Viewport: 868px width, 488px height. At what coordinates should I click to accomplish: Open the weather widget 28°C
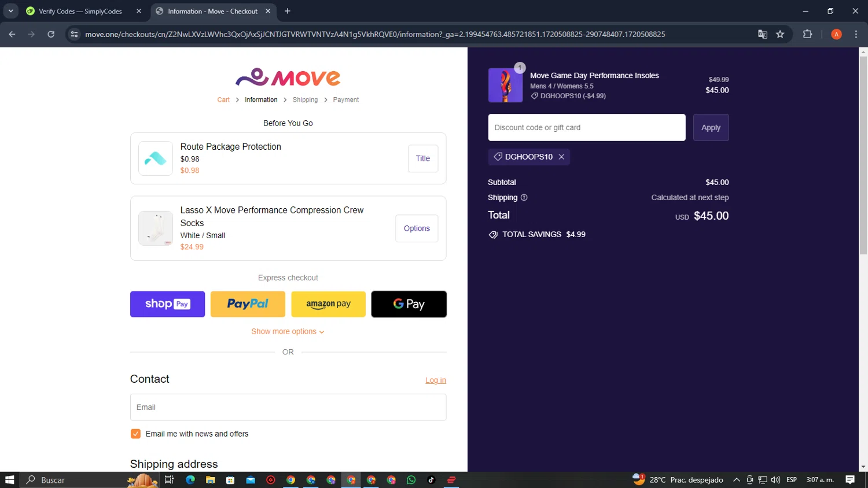pyautogui.click(x=678, y=480)
